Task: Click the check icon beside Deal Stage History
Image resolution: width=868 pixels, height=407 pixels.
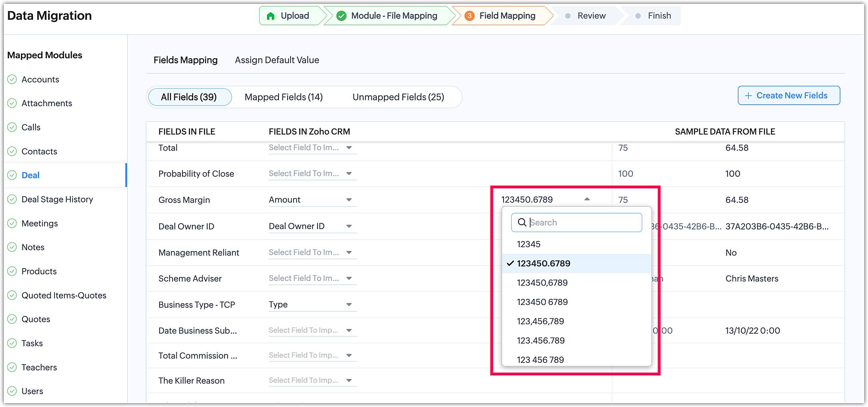Action: 12,199
